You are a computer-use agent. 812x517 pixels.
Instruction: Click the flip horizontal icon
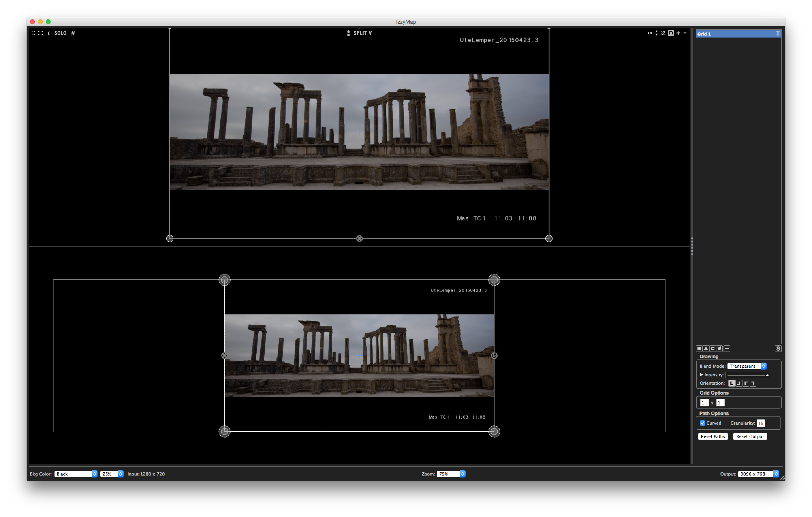click(649, 33)
